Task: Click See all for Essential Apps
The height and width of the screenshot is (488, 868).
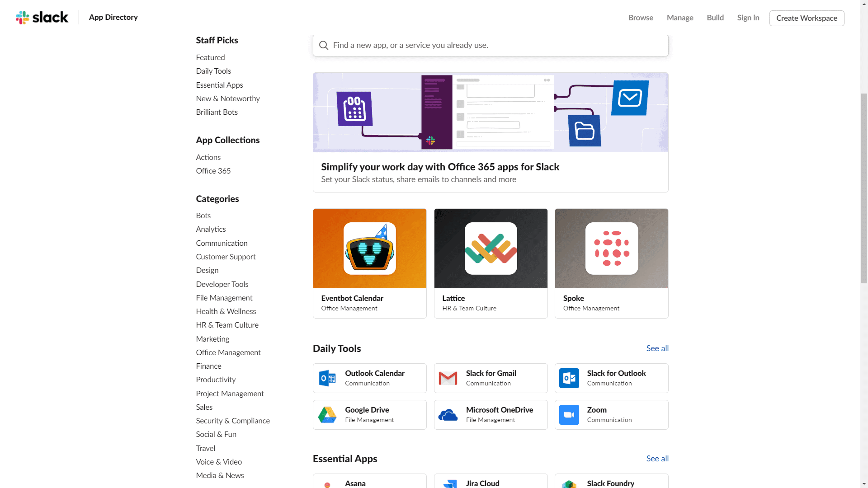Action: tap(657, 459)
